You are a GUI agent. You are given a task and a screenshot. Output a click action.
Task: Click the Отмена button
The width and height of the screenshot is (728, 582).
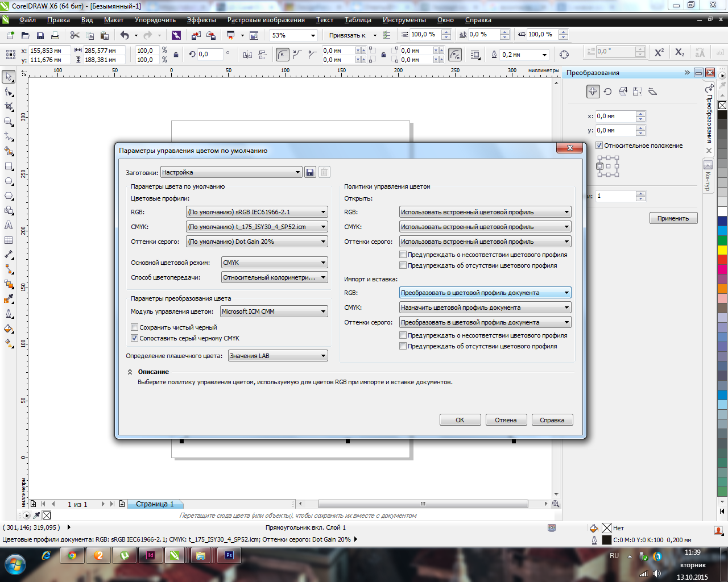506,420
